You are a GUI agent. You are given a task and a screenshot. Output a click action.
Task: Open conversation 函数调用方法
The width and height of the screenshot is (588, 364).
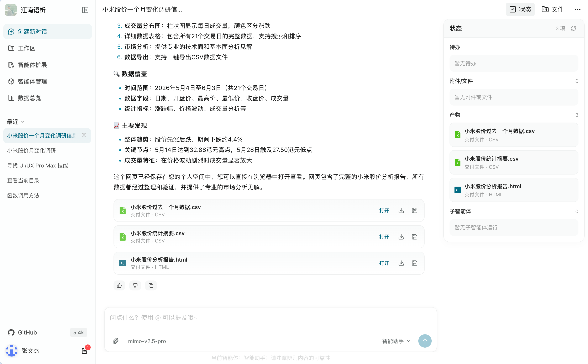click(47, 196)
